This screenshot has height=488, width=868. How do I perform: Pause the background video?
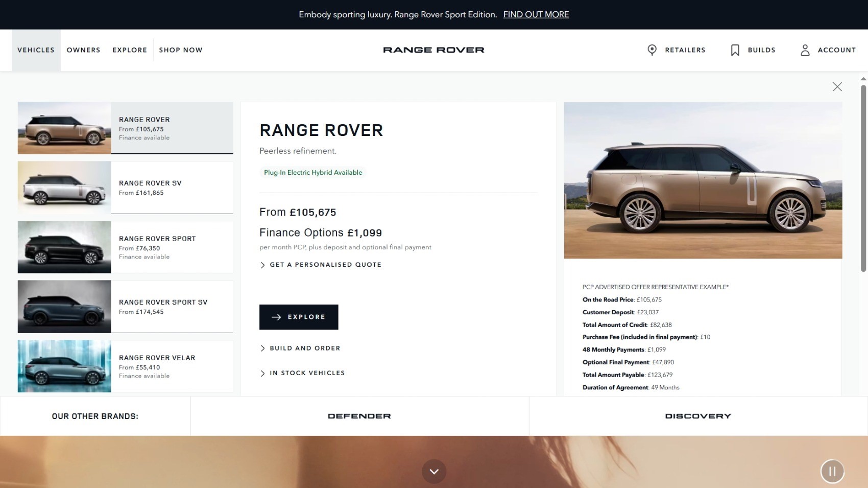click(x=832, y=471)
